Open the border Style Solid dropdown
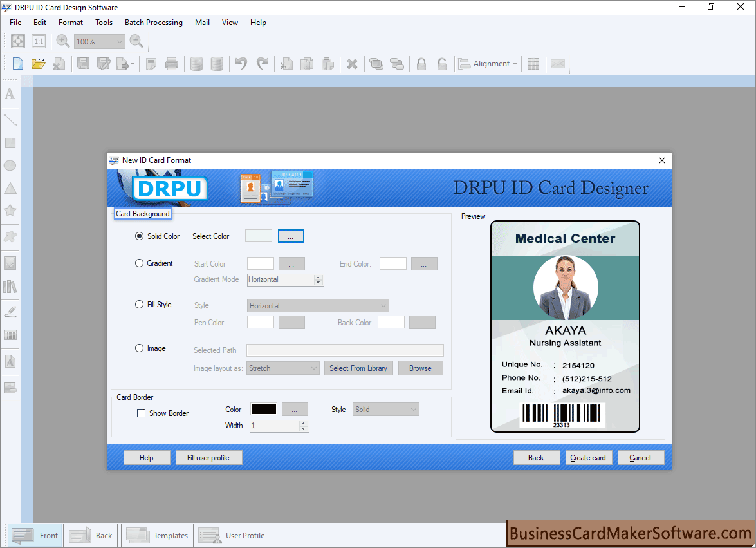This screenshot has height=548, width=756. click(385, 410)
